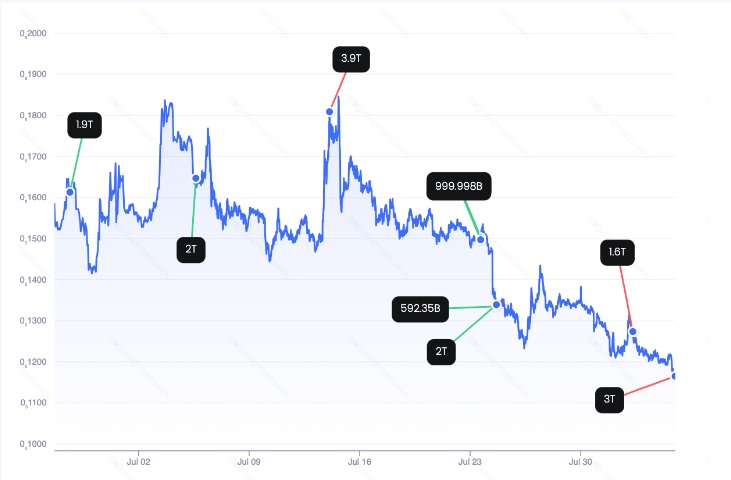Click the 3T annotation label
The height and width of the screenshot is (480, 731).
coord(610,400)
